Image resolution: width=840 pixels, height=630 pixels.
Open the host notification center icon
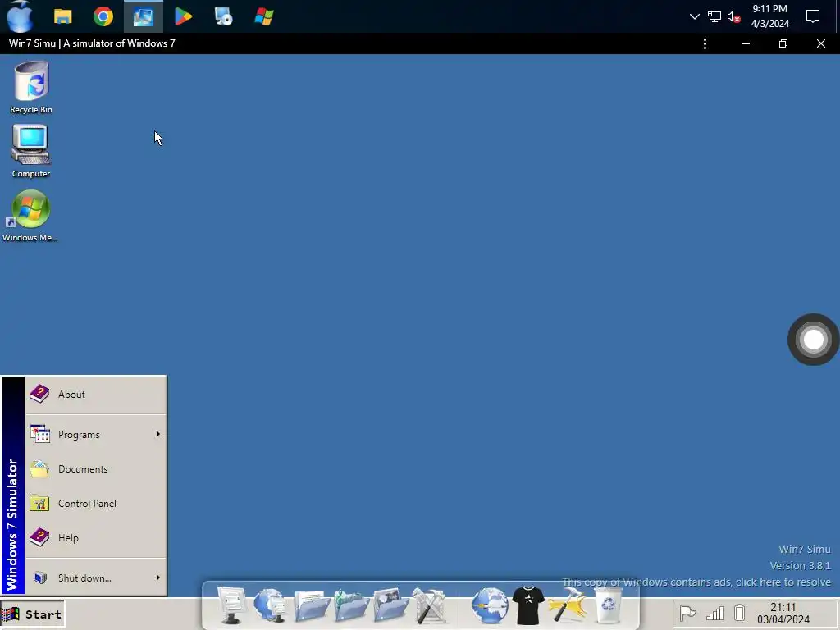[813, 16]
